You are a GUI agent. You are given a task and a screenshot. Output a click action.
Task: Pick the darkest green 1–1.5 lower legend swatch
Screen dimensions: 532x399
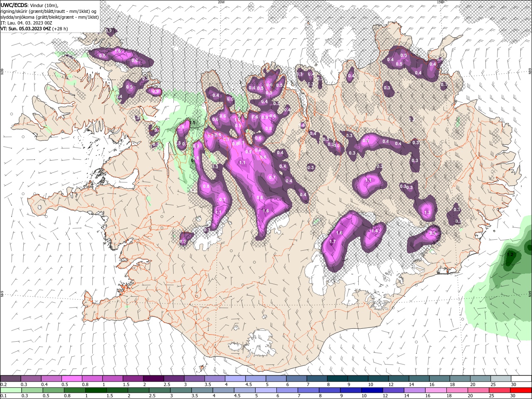[96, 390]
